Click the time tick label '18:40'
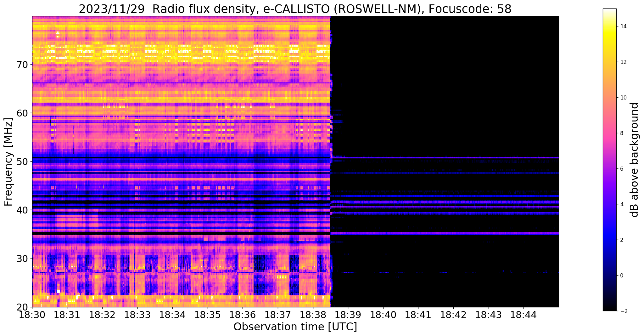Image resolution: width=644 pixels, height=336 pixels. [383, 315]
